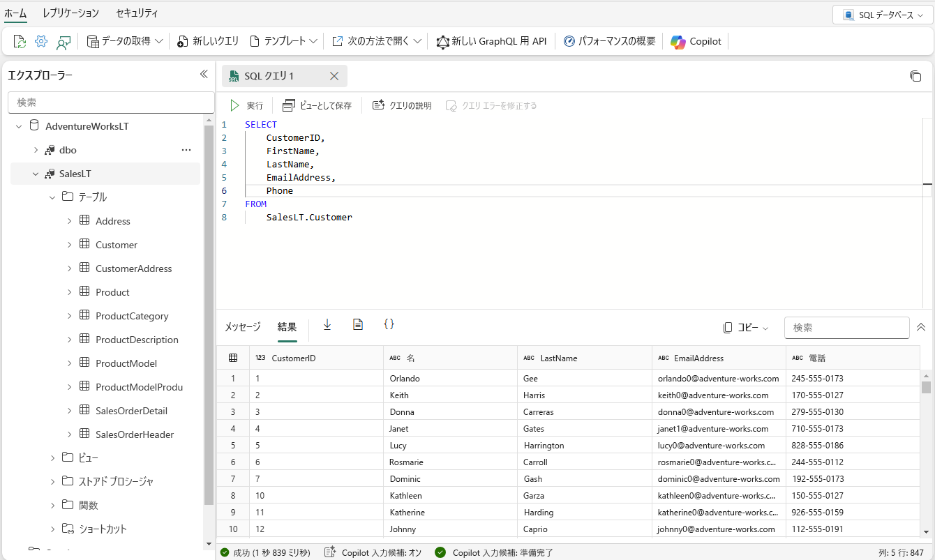Screen dimensions: 935x560
Task: Switch to the メッセージ tab
Action: [243, 327]
